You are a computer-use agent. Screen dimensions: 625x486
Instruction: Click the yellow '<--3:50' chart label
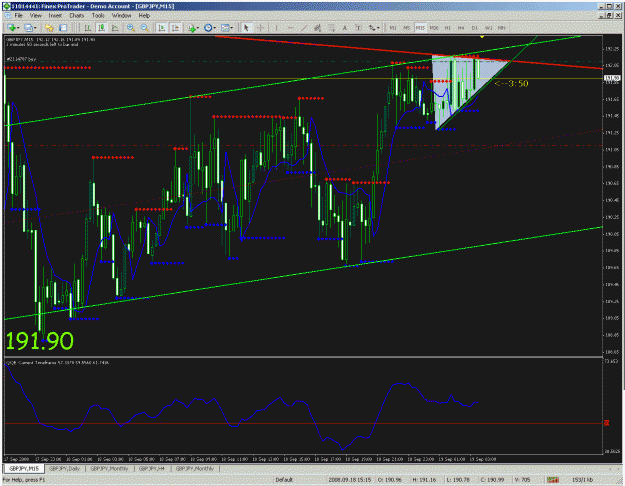[511, 83]
